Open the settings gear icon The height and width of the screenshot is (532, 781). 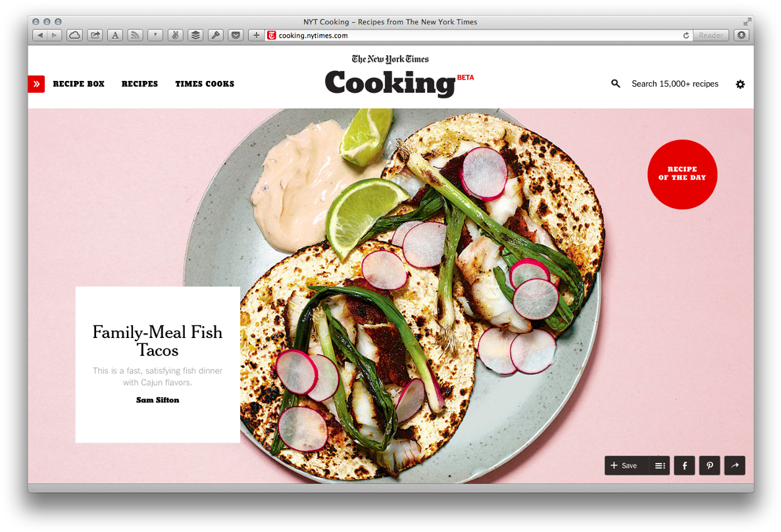[740, 85]
